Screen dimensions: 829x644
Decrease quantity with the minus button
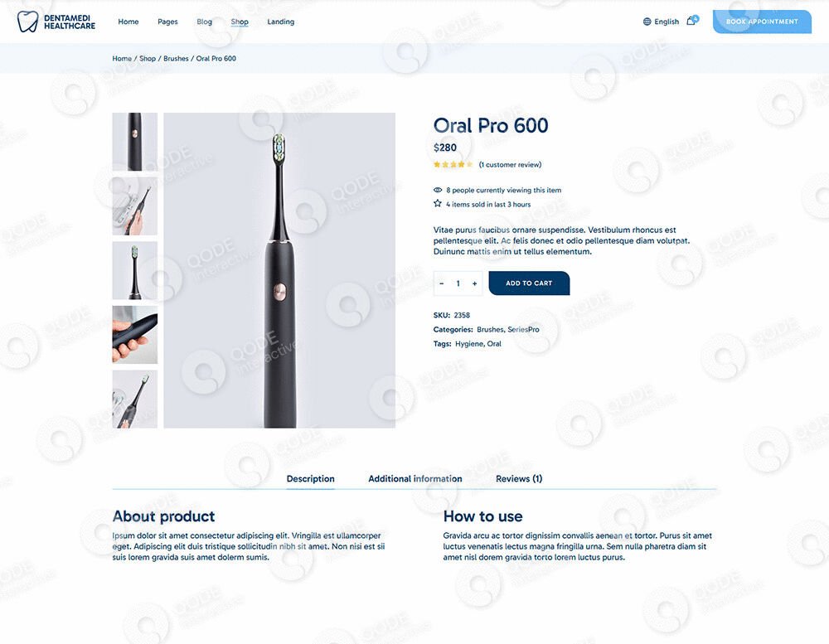click(x=442, y=283)
